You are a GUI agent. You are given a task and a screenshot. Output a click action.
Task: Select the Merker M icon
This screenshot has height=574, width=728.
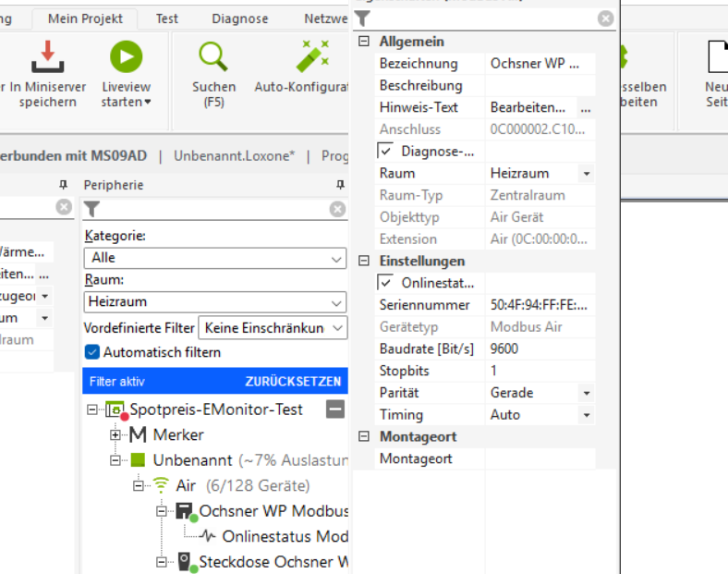pyautogui.click(x=138, y=434)
